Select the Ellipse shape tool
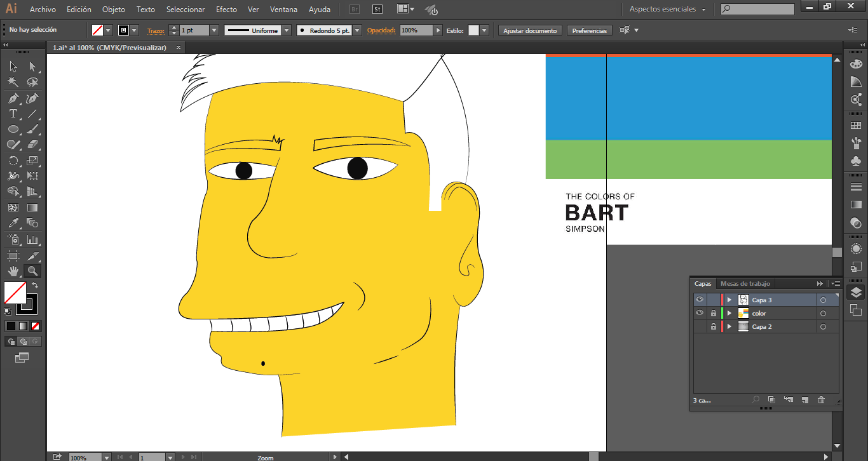 point(13,130)
